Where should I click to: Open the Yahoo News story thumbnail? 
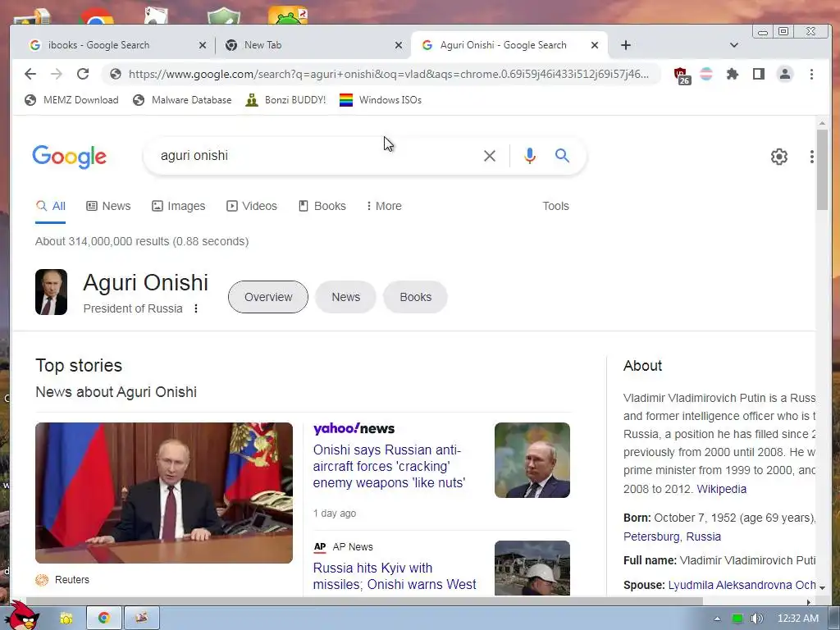coord(532,460)
